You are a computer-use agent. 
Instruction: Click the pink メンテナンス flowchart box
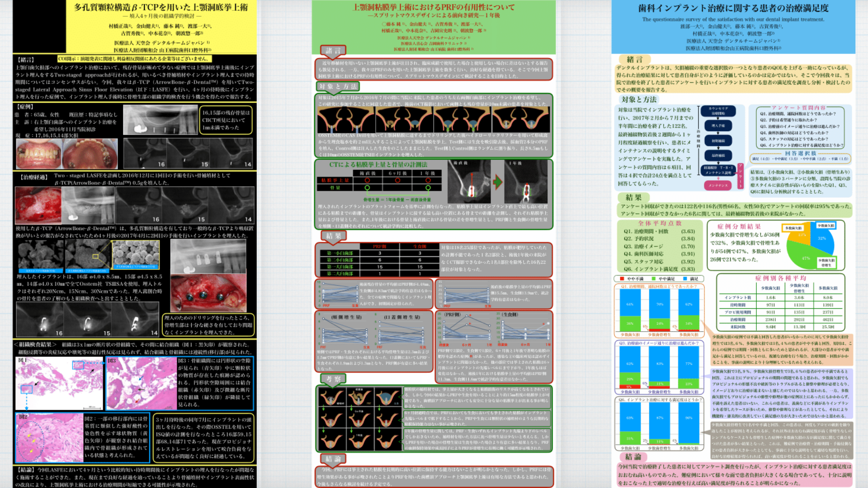pyautogui.click(x=717, y=185)
